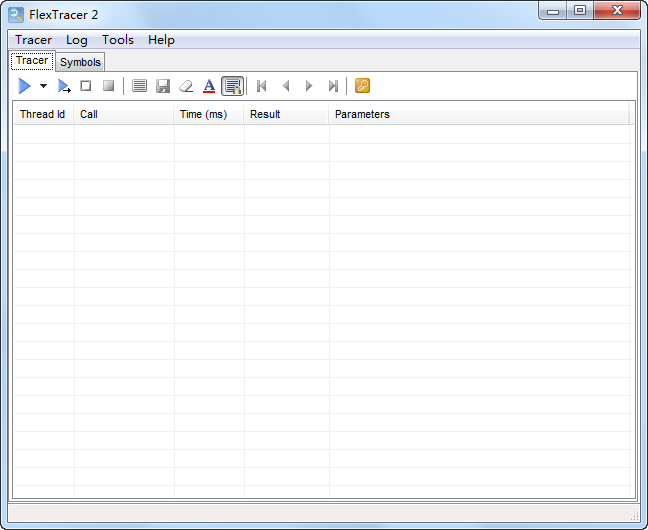This screenshot has height=530, width=648.
Task: Click the orange key license icon
Action: coord(362,86)
